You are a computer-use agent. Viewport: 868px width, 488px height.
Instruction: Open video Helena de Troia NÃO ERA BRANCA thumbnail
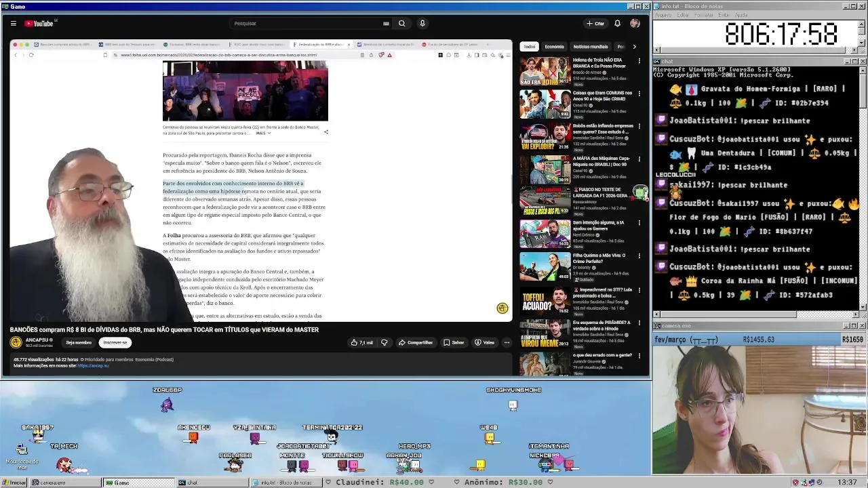545,71
